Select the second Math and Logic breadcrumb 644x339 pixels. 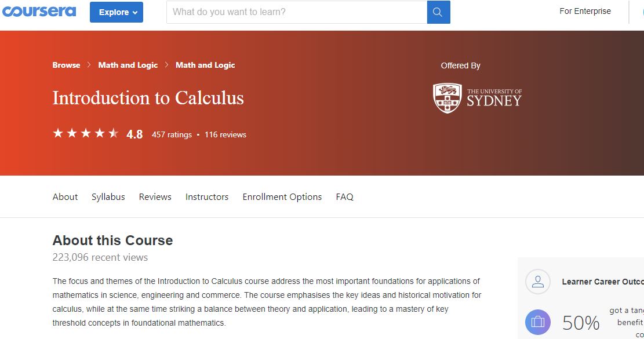(205, 65)
